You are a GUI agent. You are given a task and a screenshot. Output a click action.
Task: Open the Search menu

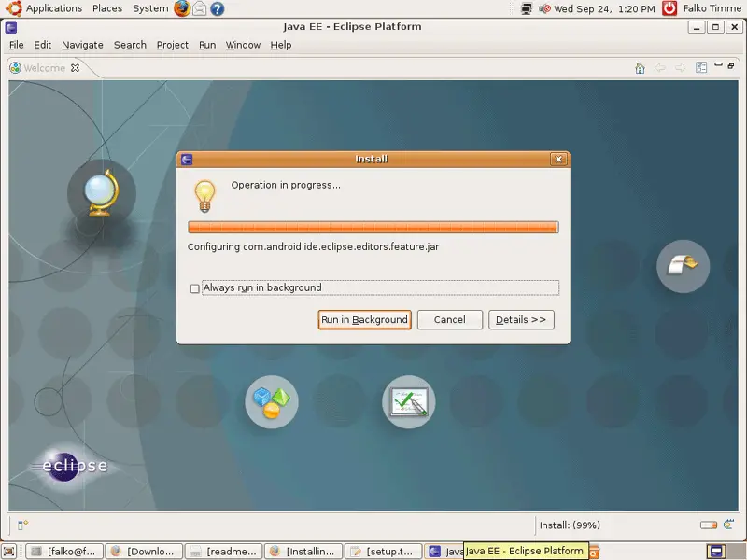coord(130,45)
